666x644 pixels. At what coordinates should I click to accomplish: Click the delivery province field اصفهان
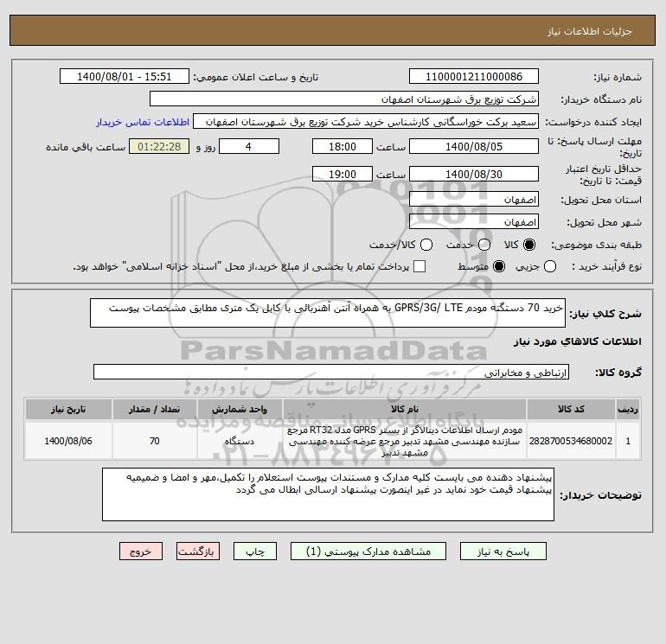click(474, 200)
